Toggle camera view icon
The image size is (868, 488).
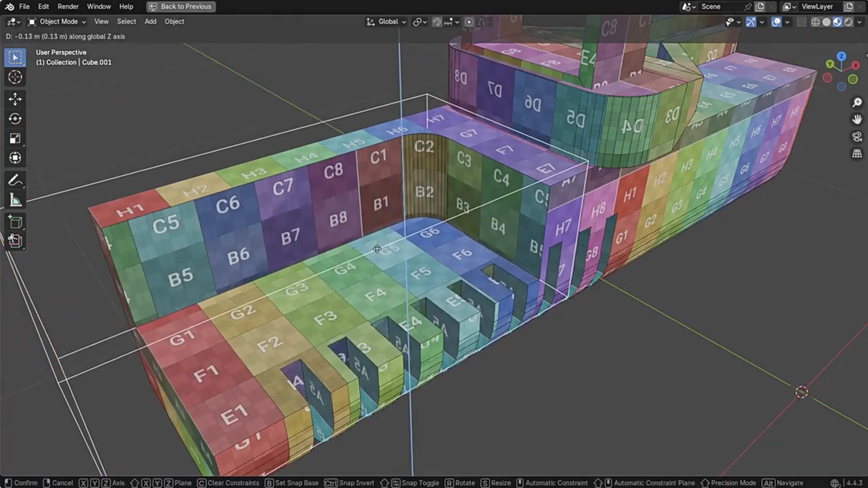pos(857,136)
